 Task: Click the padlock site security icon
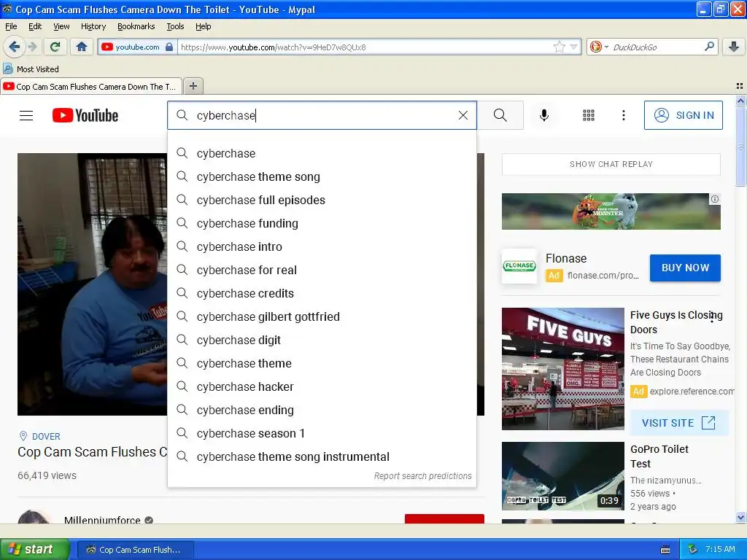(169, 47)
